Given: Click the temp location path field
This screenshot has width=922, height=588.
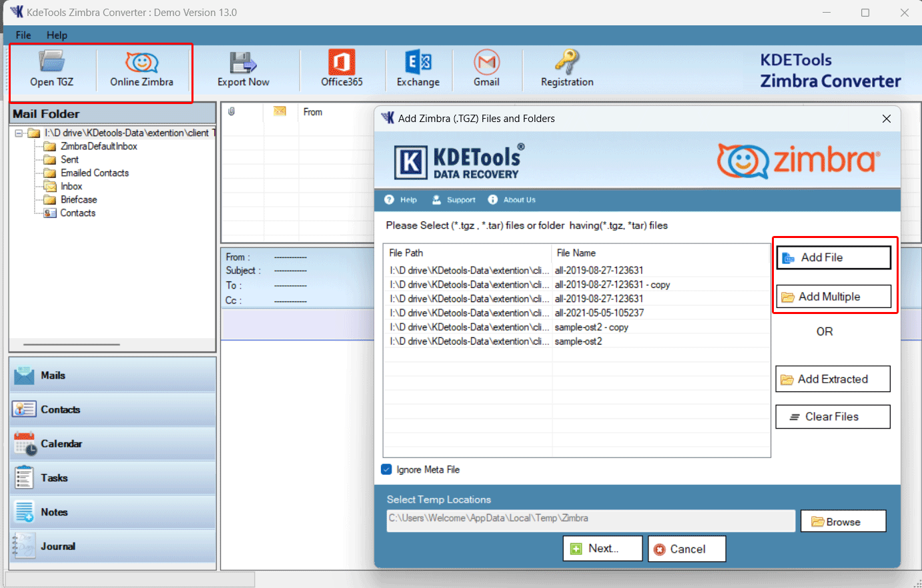Looking at the screenshot, I should tap(590, 520).
